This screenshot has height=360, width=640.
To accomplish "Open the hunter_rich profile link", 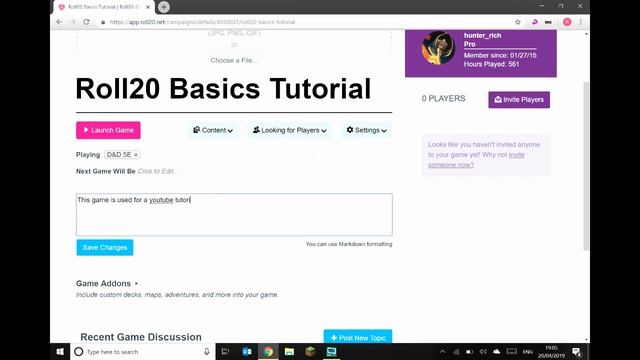I will pos(482,36).
